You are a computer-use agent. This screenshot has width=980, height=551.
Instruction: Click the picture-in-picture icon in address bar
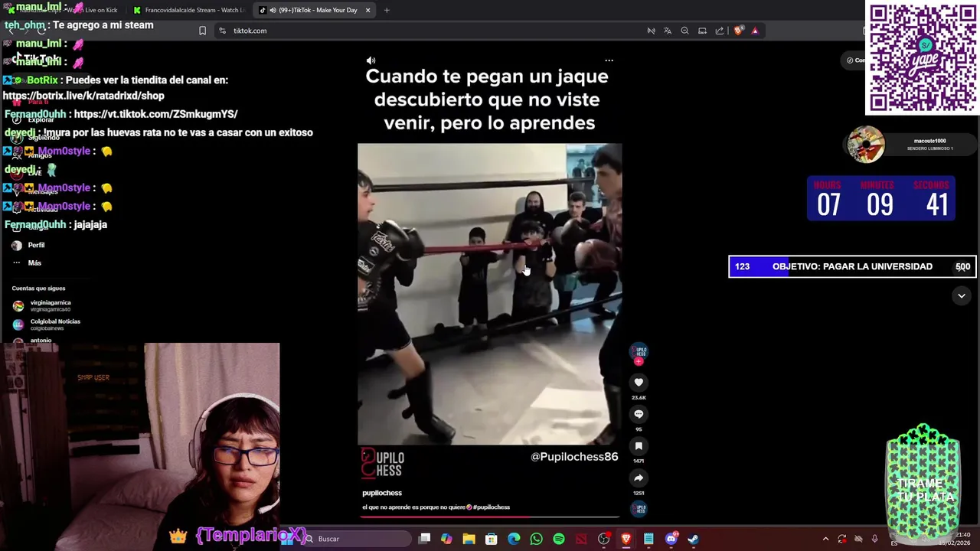click(702, 31)
